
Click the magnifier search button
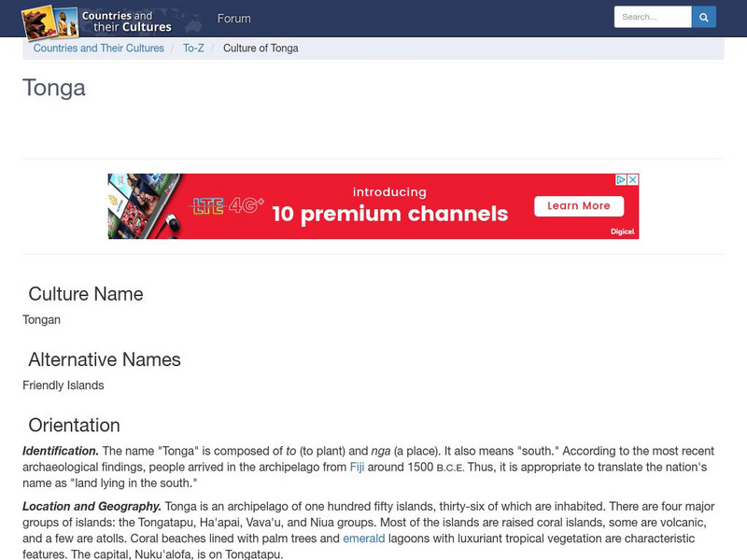[704, 17]
